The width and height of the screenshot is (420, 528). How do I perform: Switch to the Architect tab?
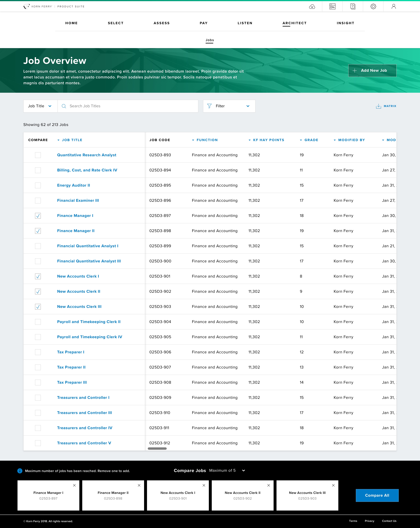295,23
